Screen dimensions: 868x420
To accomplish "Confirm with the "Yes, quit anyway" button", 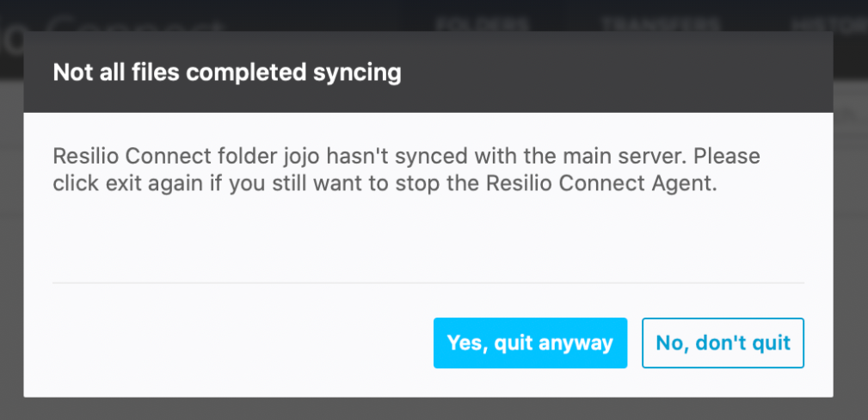I will (x=530, y=343).
